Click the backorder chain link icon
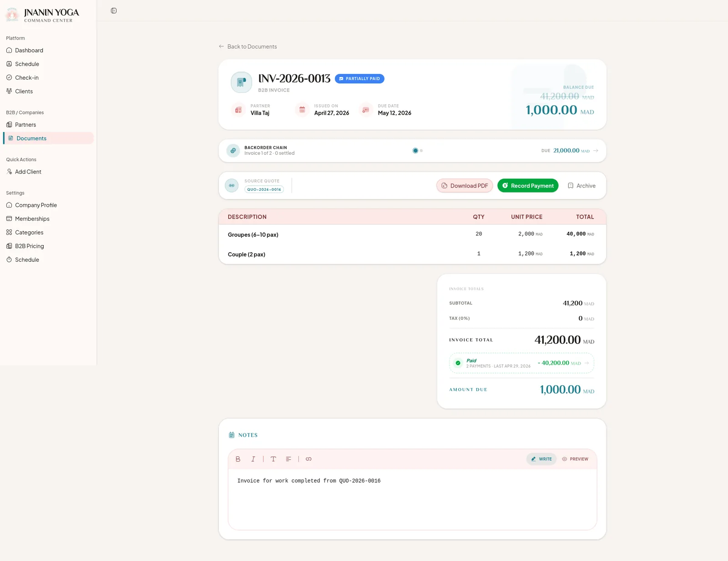Screen dimensions: 728x561 point(233,151)
